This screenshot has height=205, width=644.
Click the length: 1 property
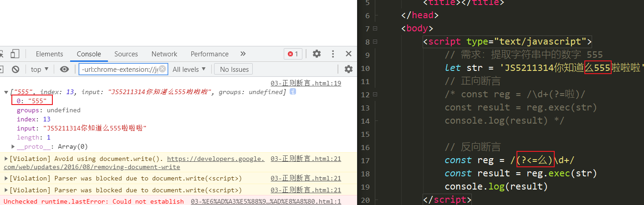(x=34, y=137)
